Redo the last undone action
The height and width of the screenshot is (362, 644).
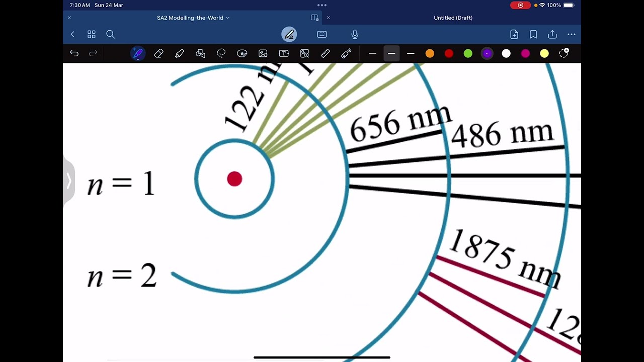coord(93,53)
